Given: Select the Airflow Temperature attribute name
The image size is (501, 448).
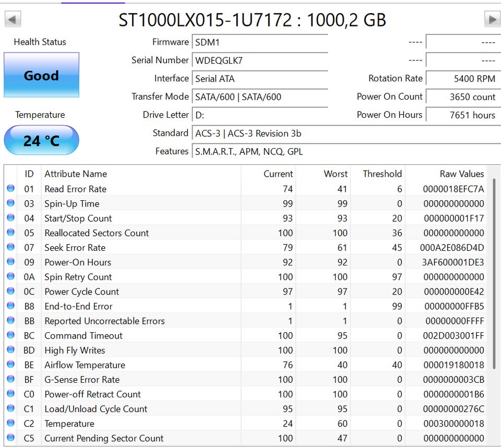Looking at the screenshot, I should [x=85, y=365].
